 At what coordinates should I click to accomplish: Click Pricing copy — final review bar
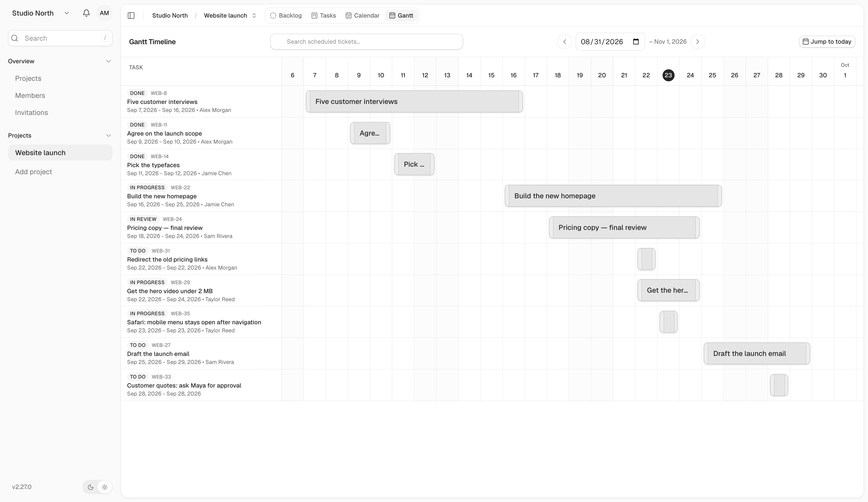(624, 228)
